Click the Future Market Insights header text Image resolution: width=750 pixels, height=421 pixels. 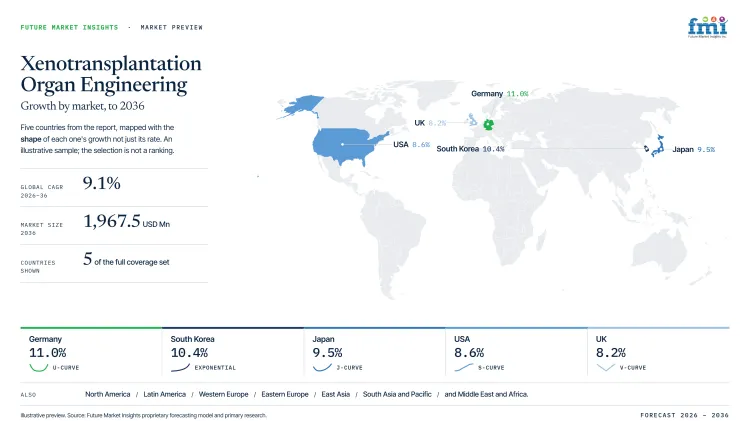click(x=69, y=27)
